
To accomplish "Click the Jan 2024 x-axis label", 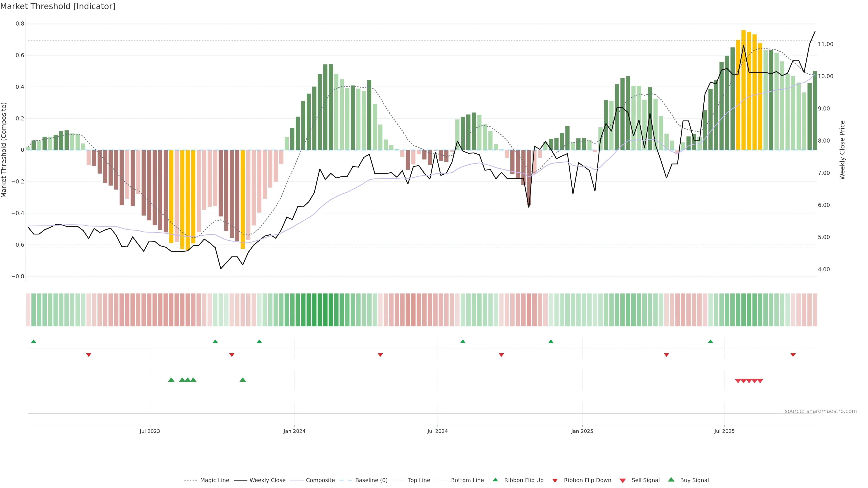I will coord(294,431).
